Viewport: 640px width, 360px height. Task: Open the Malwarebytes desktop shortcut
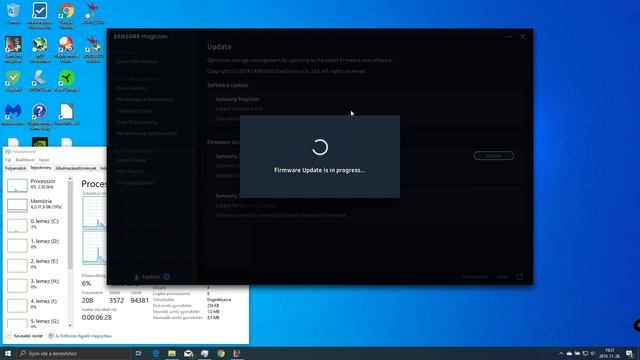click(13, 114)
